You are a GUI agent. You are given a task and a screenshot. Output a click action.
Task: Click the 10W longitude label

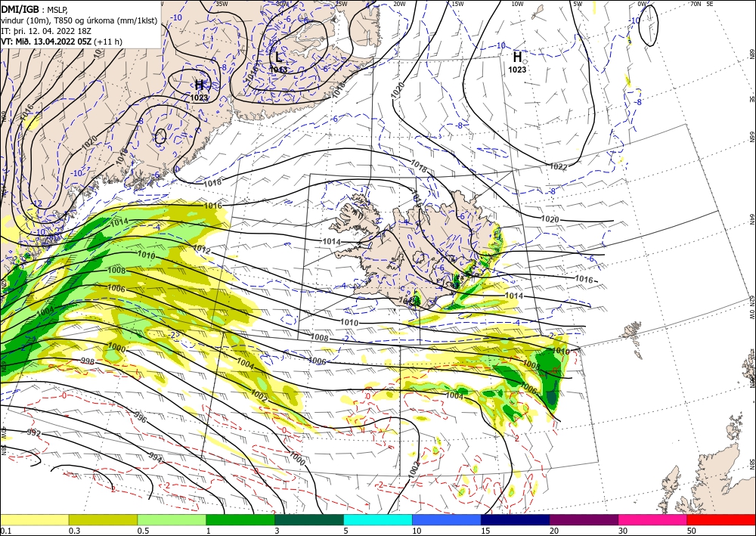[517, 4]
